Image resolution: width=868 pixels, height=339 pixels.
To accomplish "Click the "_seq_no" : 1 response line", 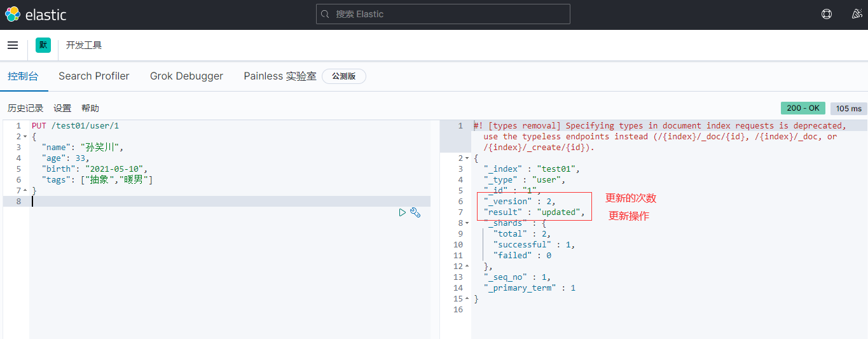I will coord(517,277).
